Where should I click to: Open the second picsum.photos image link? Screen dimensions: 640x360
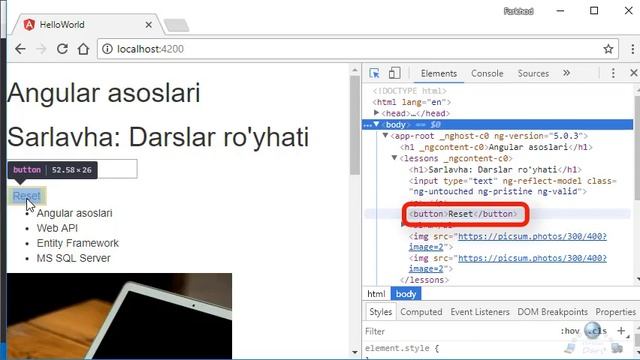(x=532, y=258)
